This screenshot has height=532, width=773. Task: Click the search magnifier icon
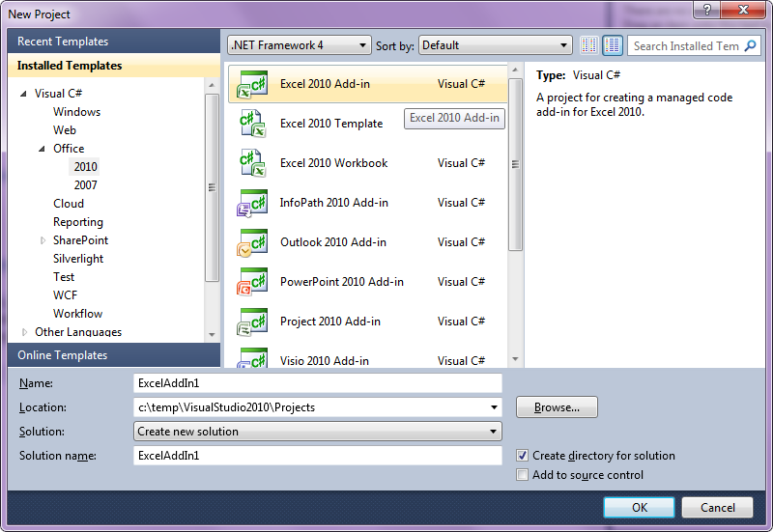(750, 45)
